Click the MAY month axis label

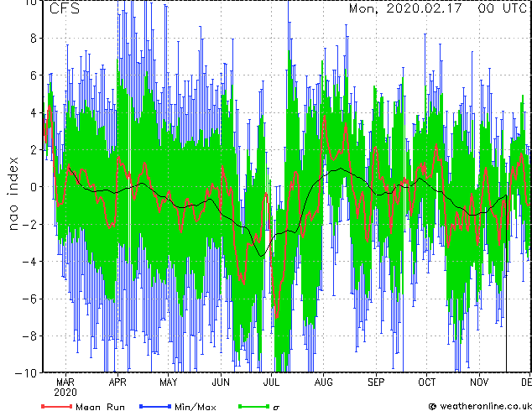tap(169, 382)
